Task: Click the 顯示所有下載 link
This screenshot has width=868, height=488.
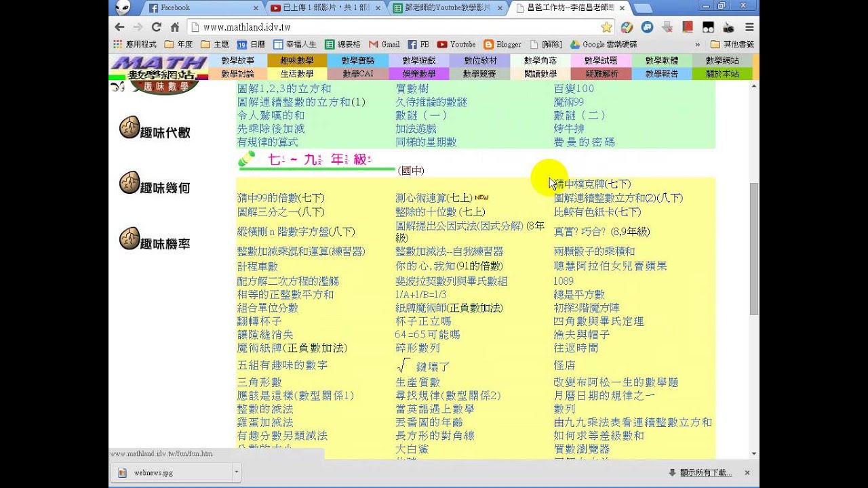Action: (705, 472)
